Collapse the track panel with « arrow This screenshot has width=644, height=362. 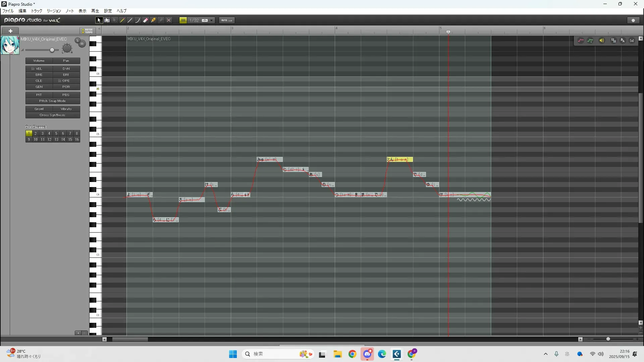[99, 29]
